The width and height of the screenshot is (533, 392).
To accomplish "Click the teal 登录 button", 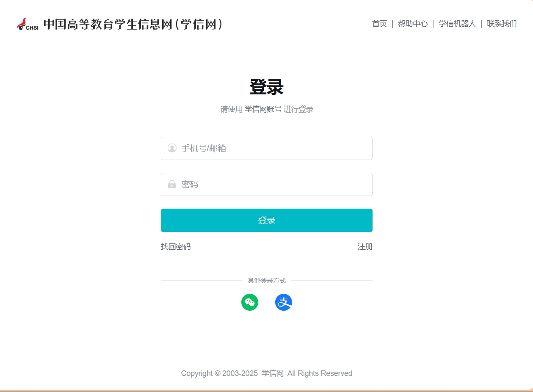I will point(267,220).
